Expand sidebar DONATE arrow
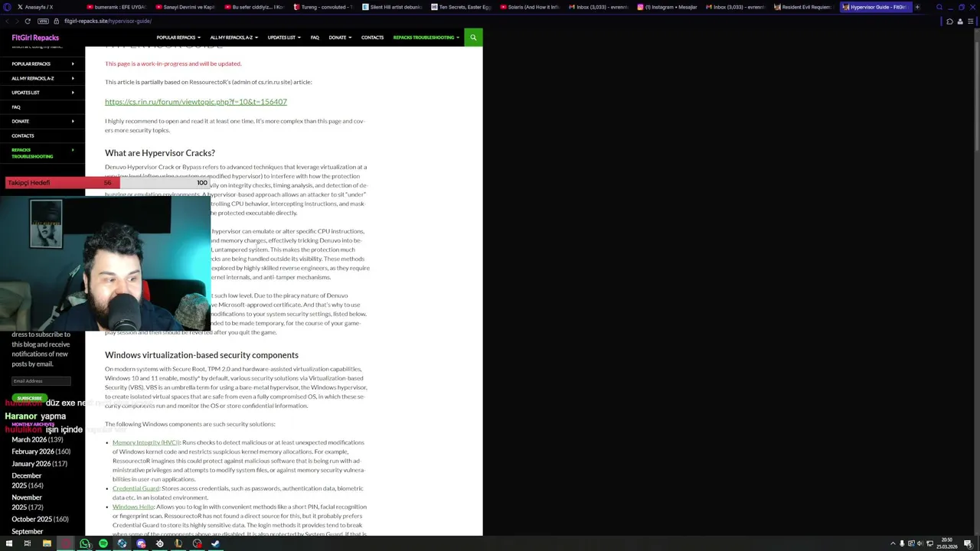The image size is (980, 551). click(73, 121)
